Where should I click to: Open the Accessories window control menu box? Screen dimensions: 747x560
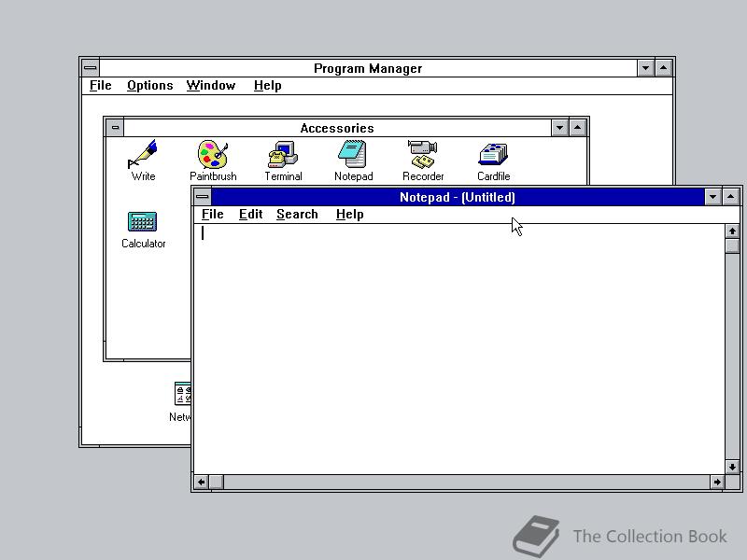[115, 128]
